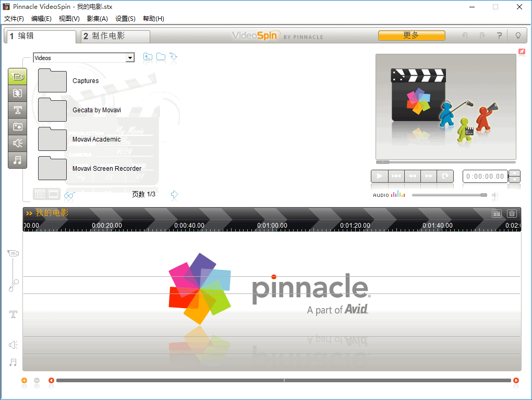This screenshot has width=532, height=400.
Task: Click the 我的电影 timeline title
Action: (52, 213)
